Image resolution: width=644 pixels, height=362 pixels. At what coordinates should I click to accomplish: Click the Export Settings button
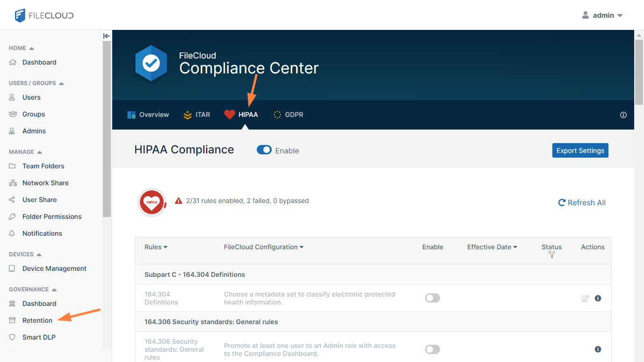coord(580,151)
